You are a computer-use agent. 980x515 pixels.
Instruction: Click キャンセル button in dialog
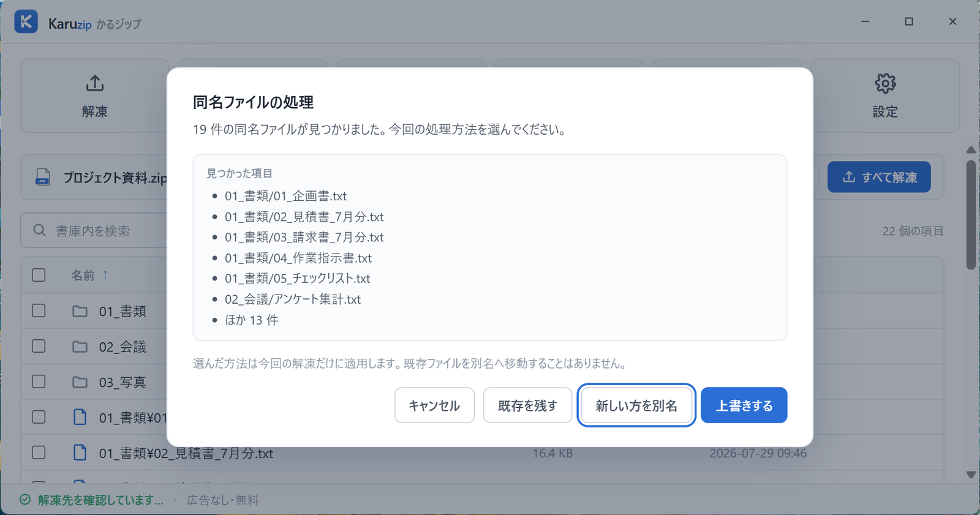(434, 405)
